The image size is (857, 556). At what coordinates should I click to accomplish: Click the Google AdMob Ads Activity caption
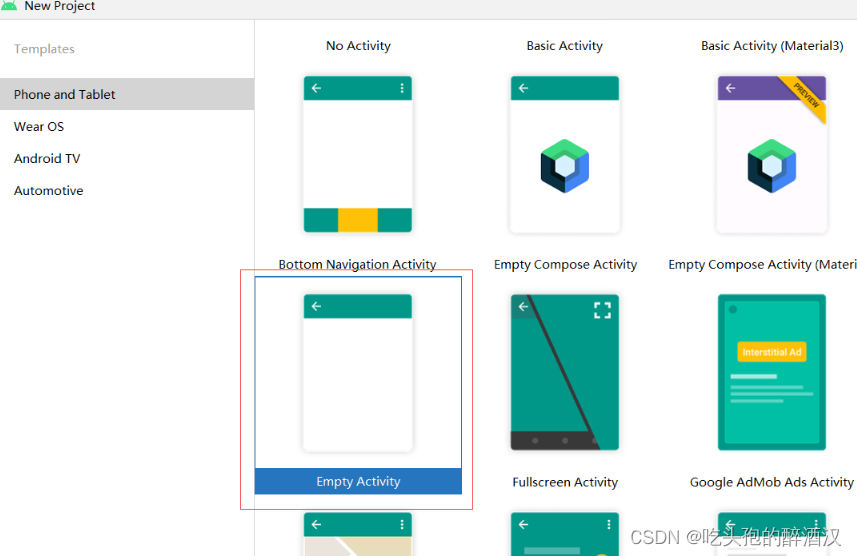click(771, 482)
